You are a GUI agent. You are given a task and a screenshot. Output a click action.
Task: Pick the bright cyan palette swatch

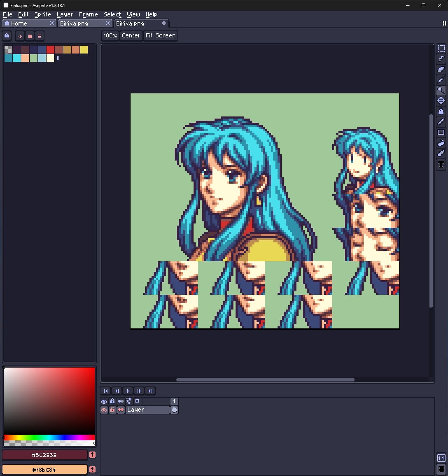17,58
